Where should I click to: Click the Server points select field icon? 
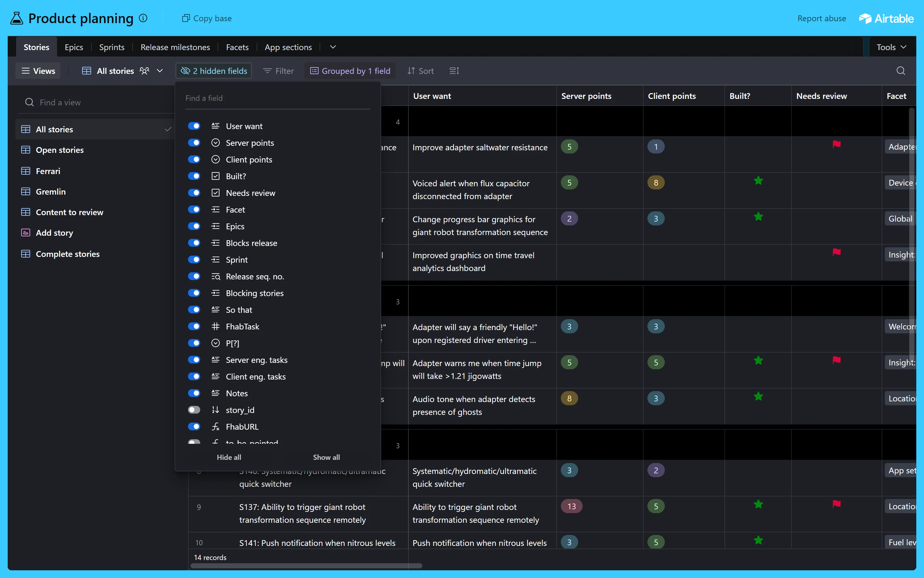[216, 143]
